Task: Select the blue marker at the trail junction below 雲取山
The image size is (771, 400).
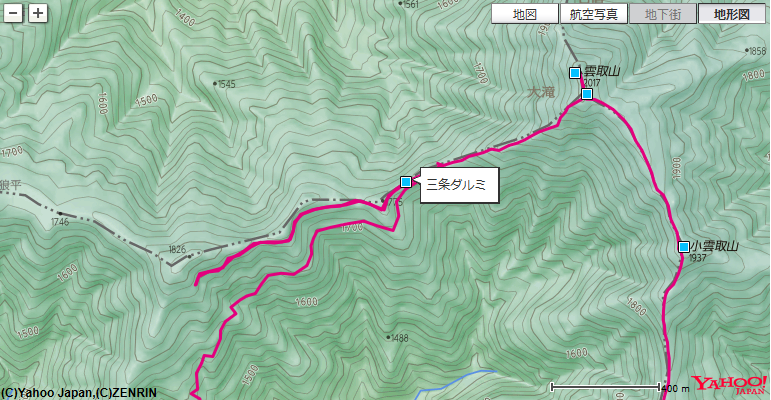Action: coord(587,93)
